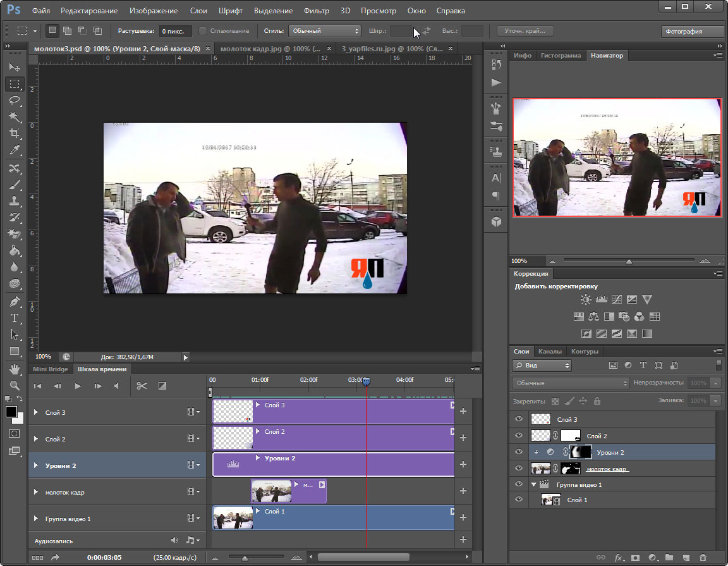Viewport: 728px width, 566px height.
Task: Create a new group folder icon
Action: 669,557
